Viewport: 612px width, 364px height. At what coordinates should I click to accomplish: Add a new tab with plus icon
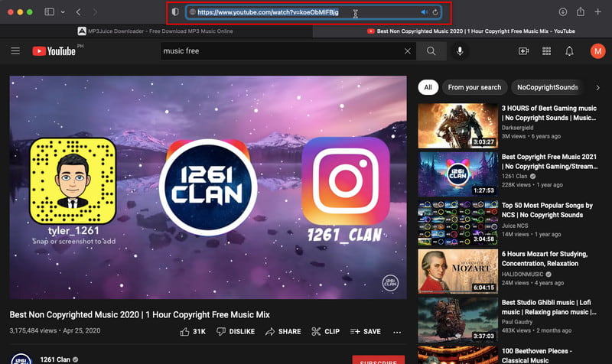(597, 12)
